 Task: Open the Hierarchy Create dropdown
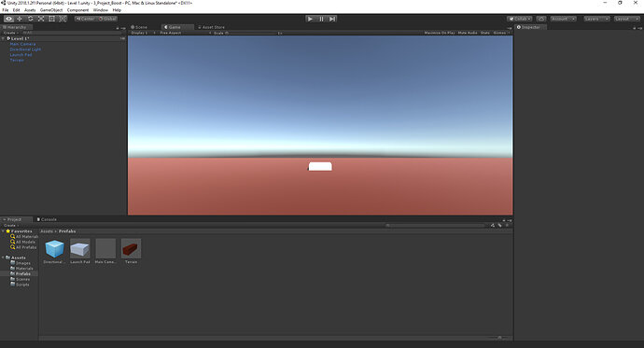[10, 33]
